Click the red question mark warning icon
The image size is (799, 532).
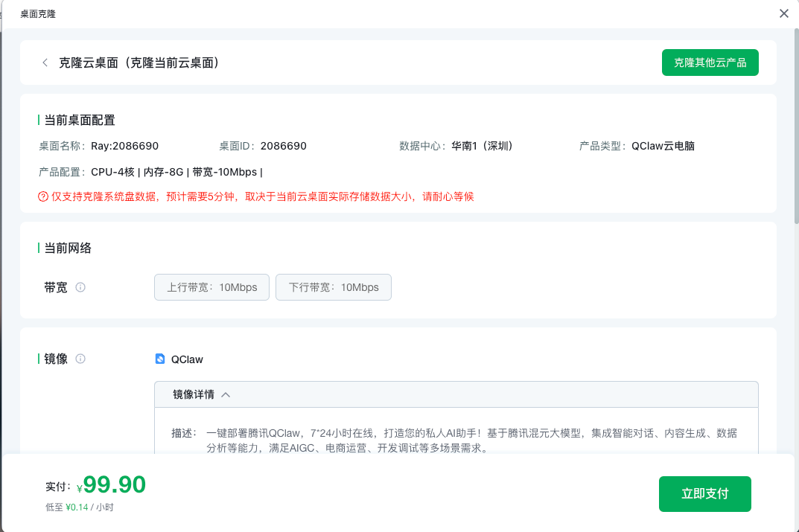[43, 196]
